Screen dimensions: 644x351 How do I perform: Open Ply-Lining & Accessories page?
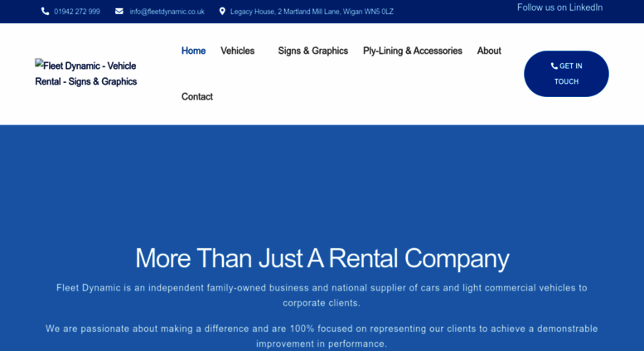413,51
